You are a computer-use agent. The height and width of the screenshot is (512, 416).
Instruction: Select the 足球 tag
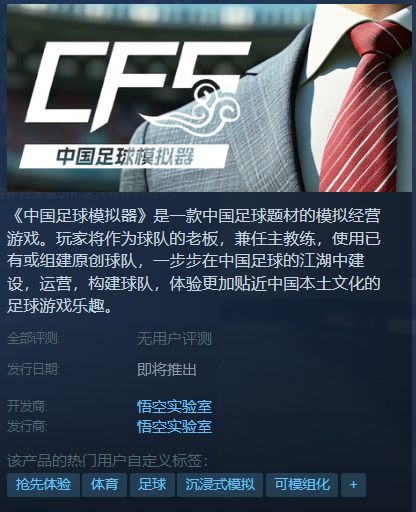point(152,484)
